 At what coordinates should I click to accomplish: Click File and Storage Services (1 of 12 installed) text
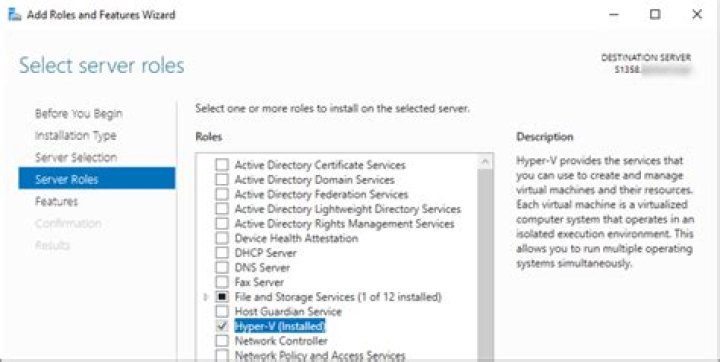(x=338, y=297)
